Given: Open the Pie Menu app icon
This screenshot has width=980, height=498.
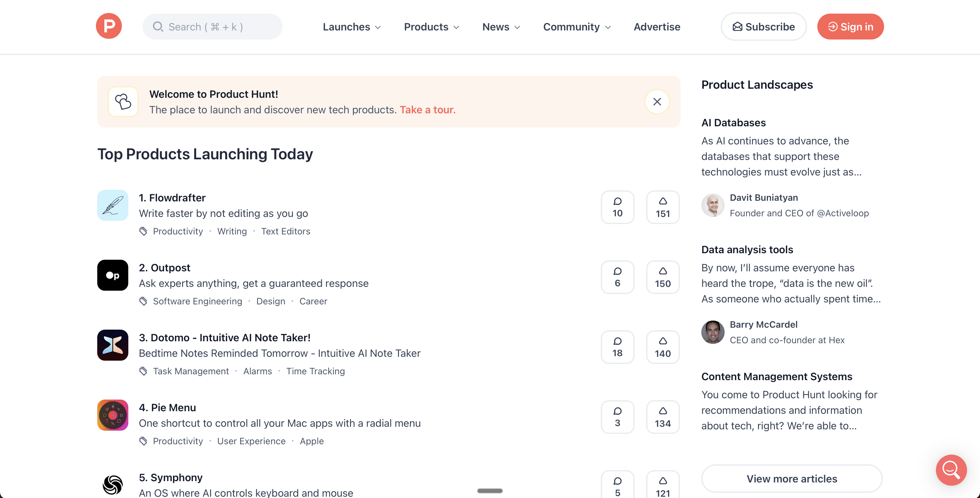Looking at the screenshot, I should (112, 415).
